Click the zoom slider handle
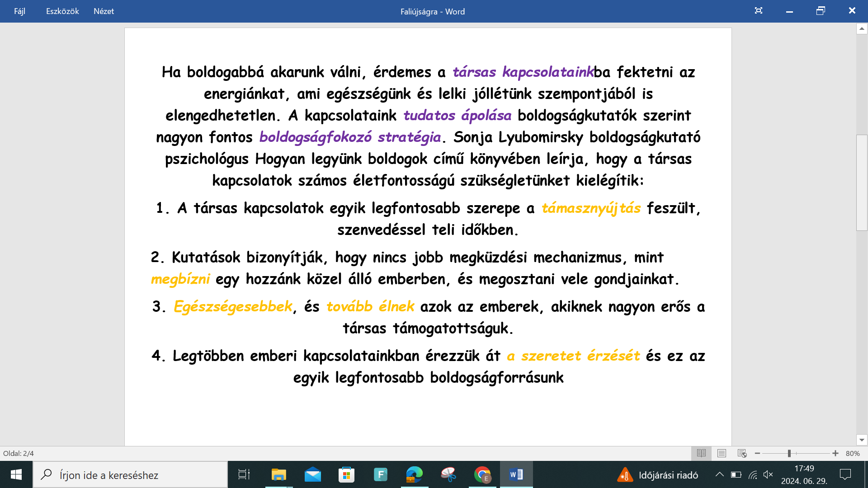Image resolution: width=868 pixels, height=488 pixels. pos(789,453)
